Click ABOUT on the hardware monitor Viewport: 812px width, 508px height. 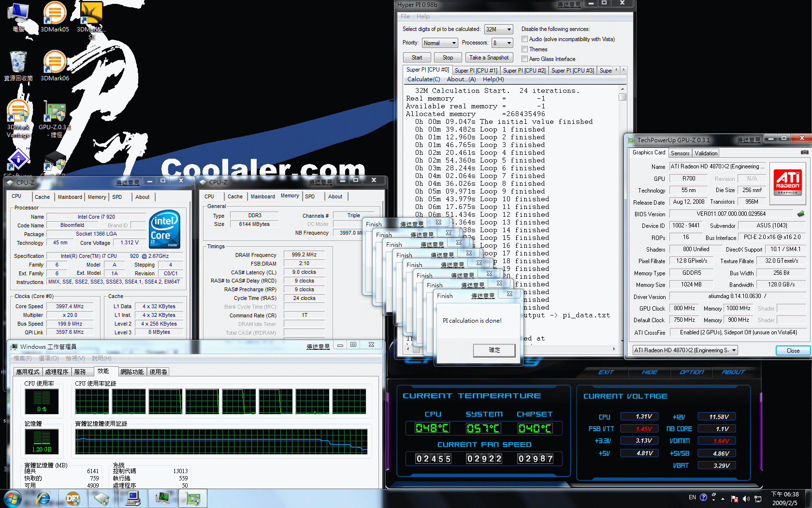coord(733,372)
